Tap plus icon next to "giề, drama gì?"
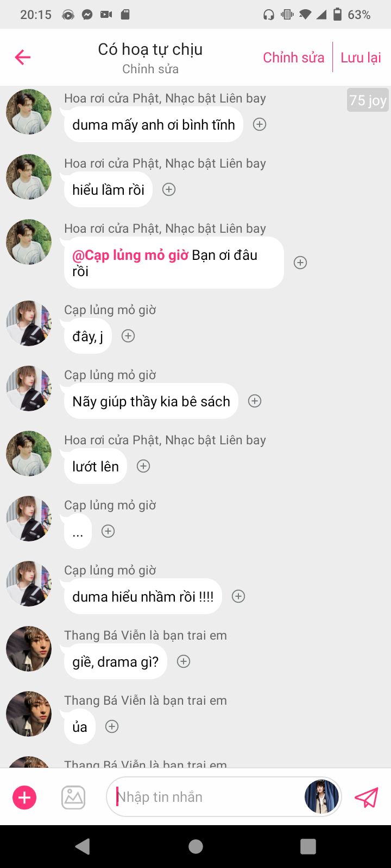The width and height of the screenshot is (391, 868). tap(184, 661)
